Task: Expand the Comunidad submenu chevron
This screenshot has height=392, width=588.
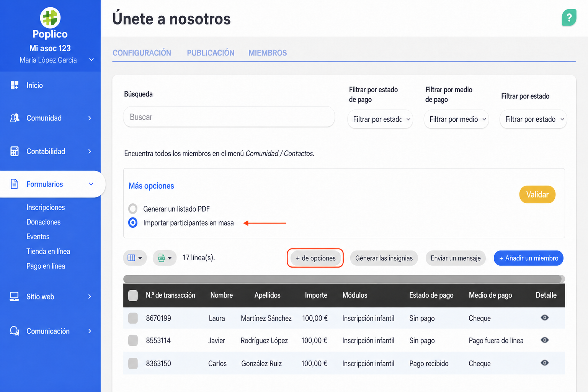Action: click(x=90, y=118)
